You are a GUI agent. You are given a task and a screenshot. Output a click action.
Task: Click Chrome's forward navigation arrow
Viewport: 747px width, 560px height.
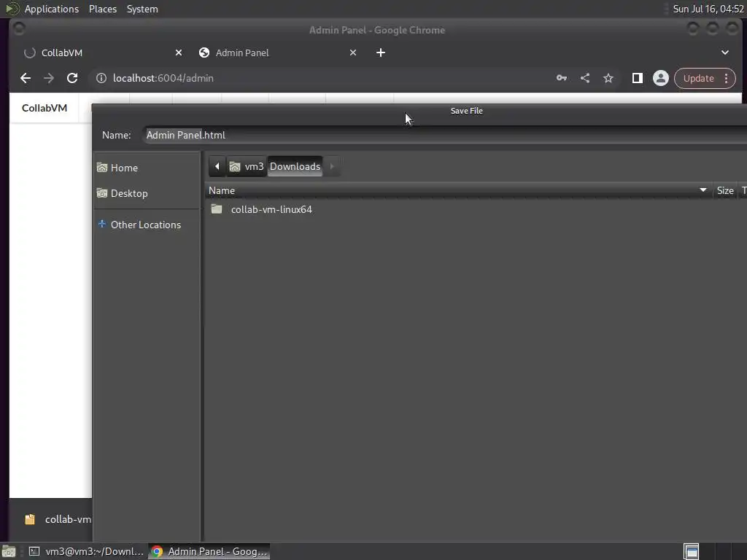pyautogui.click(x=49, y=78)
